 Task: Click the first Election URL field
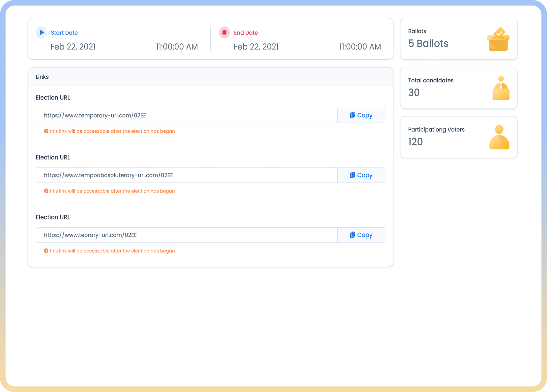[187, 115]
